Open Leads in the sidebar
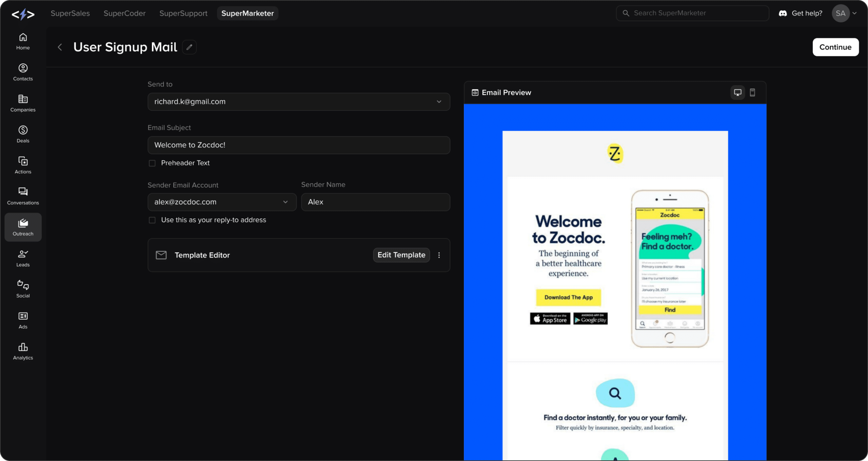Screen dimensions: 868x461 pos(23,258)
